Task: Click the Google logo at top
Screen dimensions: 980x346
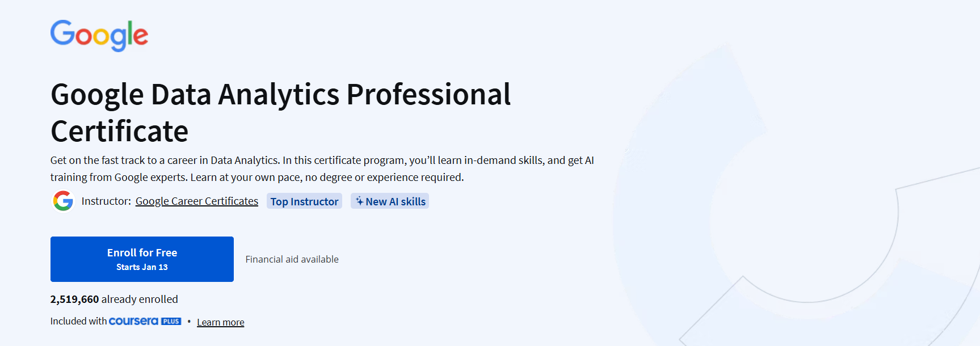Action: (99, 35)
